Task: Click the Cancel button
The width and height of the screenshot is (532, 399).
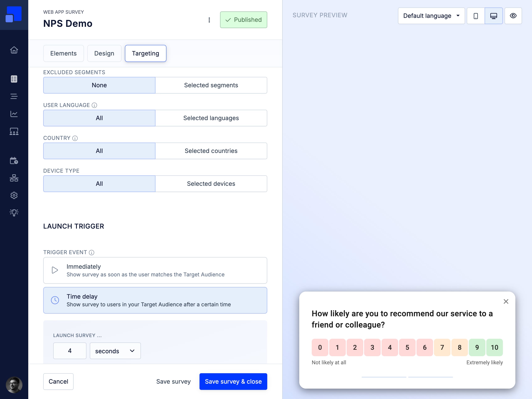Action: point(58,382)
